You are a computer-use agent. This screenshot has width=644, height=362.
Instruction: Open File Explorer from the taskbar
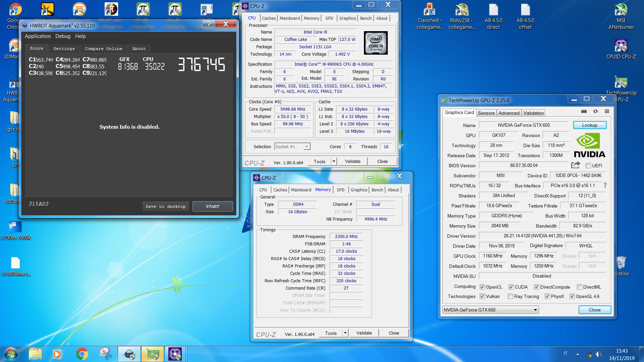coord(35,354)
